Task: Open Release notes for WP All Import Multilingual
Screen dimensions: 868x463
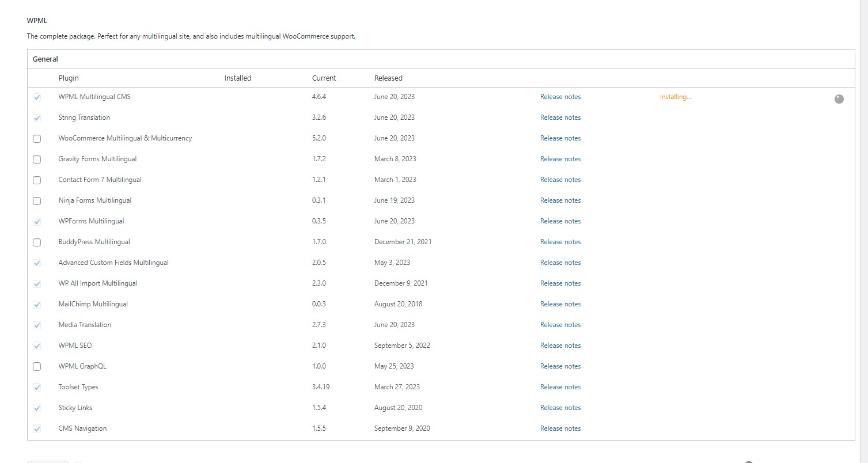Action: (x=560, y=283)
